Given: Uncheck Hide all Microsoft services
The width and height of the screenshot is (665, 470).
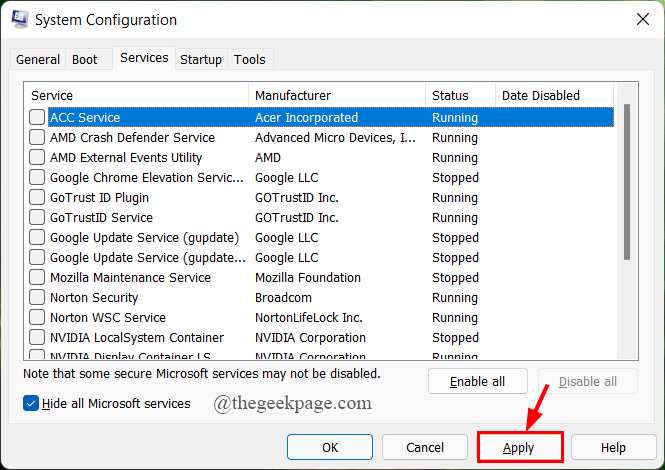Looking at the screenshot, I should 31,403.
